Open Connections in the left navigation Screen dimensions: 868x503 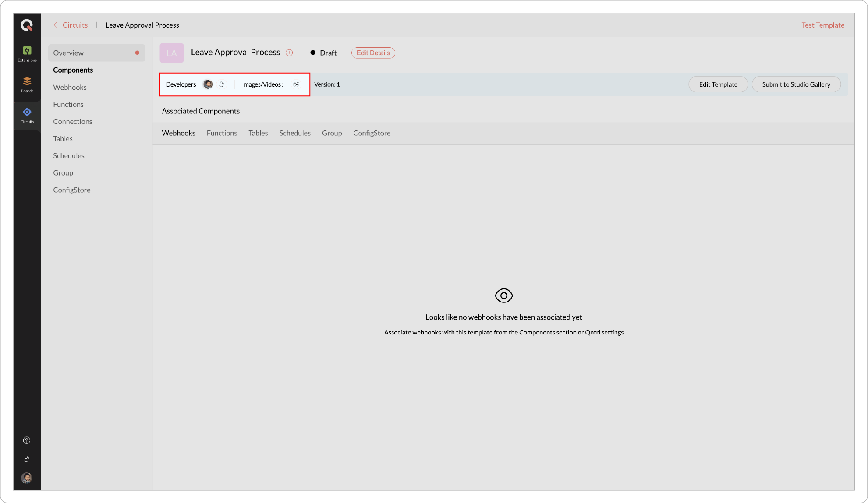[x=73, y=122]
